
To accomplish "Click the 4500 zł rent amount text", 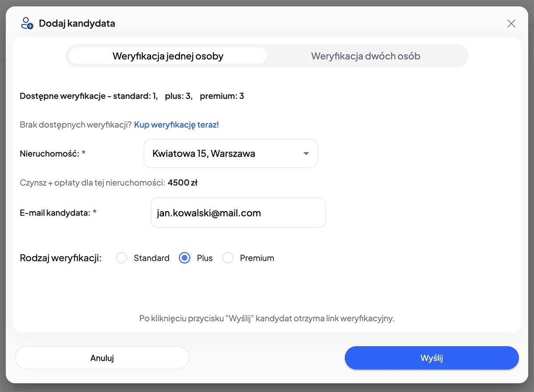I will [x=182, y=183].
